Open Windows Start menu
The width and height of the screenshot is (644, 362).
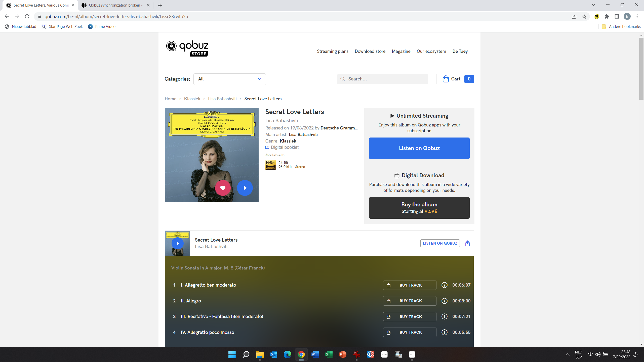click(x=232, y=354)
